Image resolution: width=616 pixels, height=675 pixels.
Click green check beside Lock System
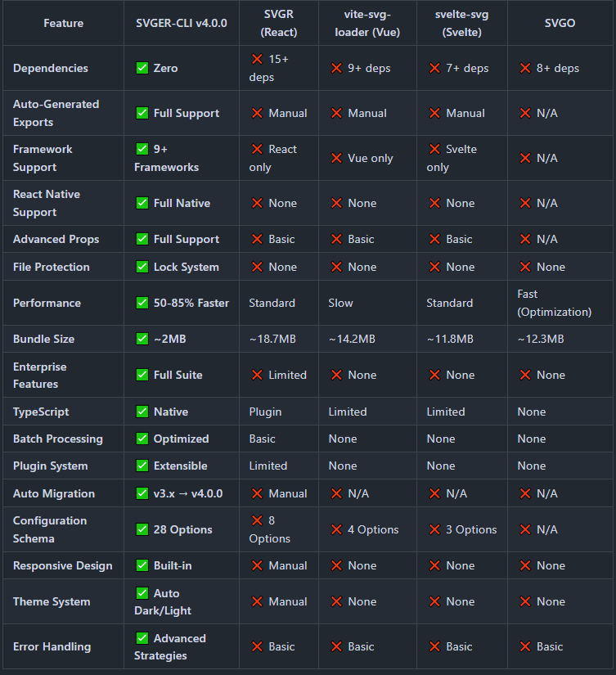[142, 267]
